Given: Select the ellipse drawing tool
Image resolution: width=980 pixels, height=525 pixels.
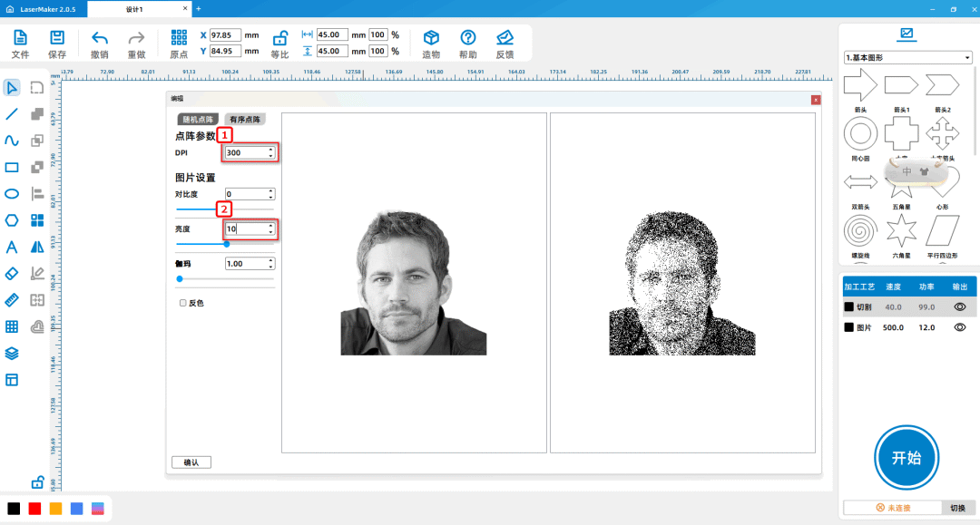Looking at the screenshot, I should click(12, 193).
